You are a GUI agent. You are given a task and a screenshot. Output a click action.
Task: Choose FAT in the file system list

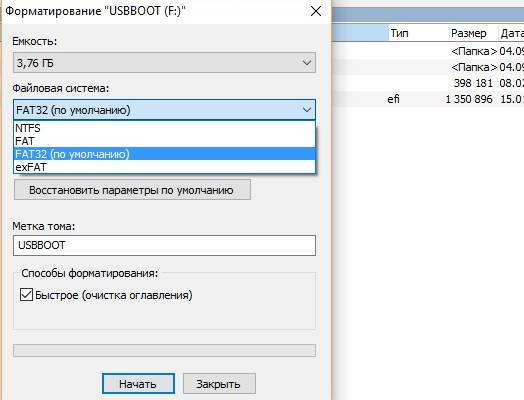pos(164,141)
